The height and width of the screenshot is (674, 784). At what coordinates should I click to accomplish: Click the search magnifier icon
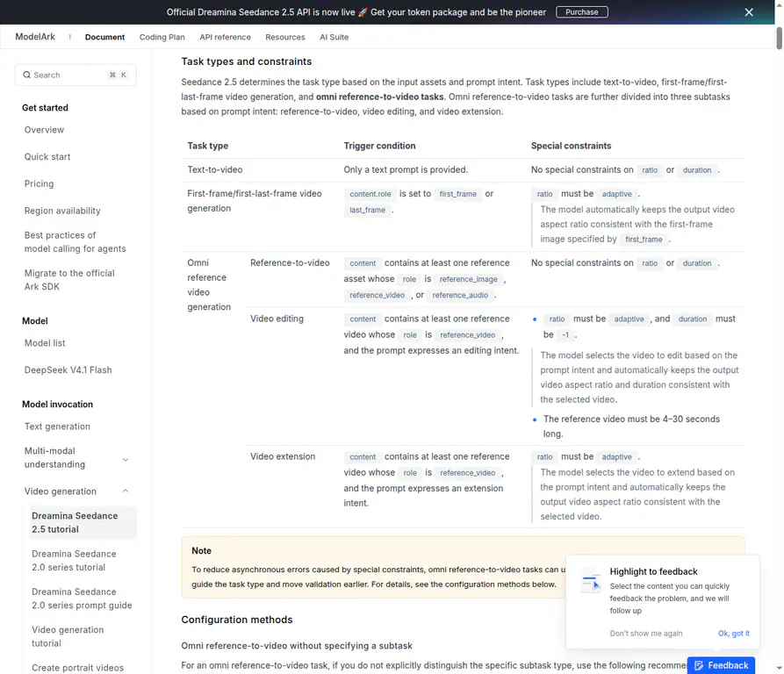26,75
